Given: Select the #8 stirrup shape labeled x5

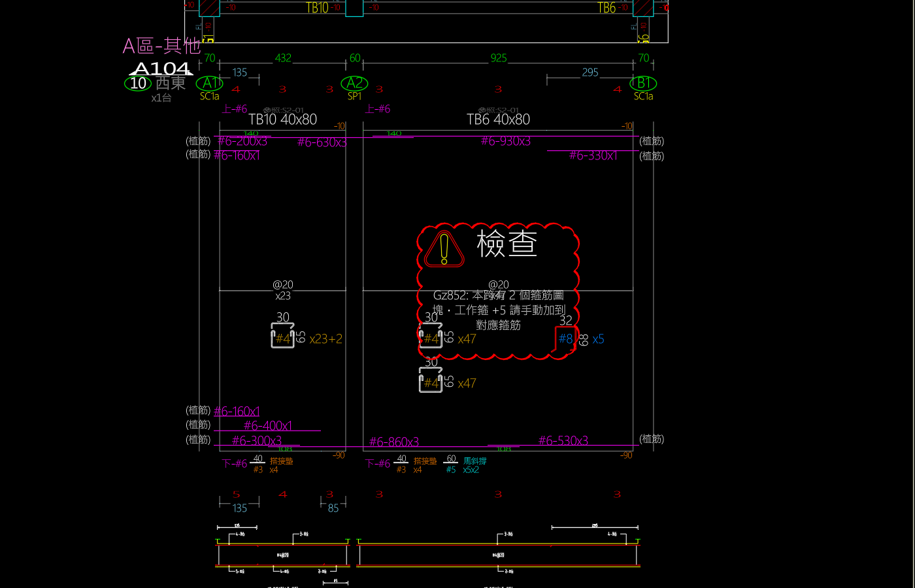Looking at the screenshot, I should point(565,338).
